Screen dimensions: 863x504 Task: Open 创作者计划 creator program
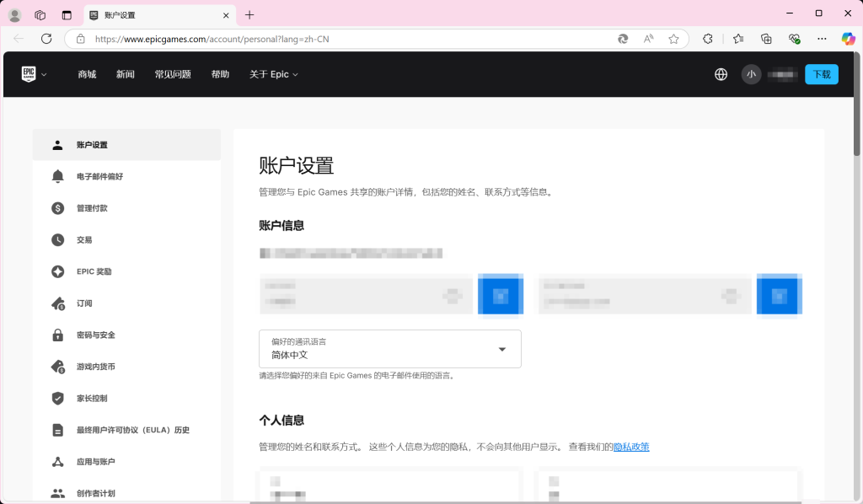click(96, 493)
